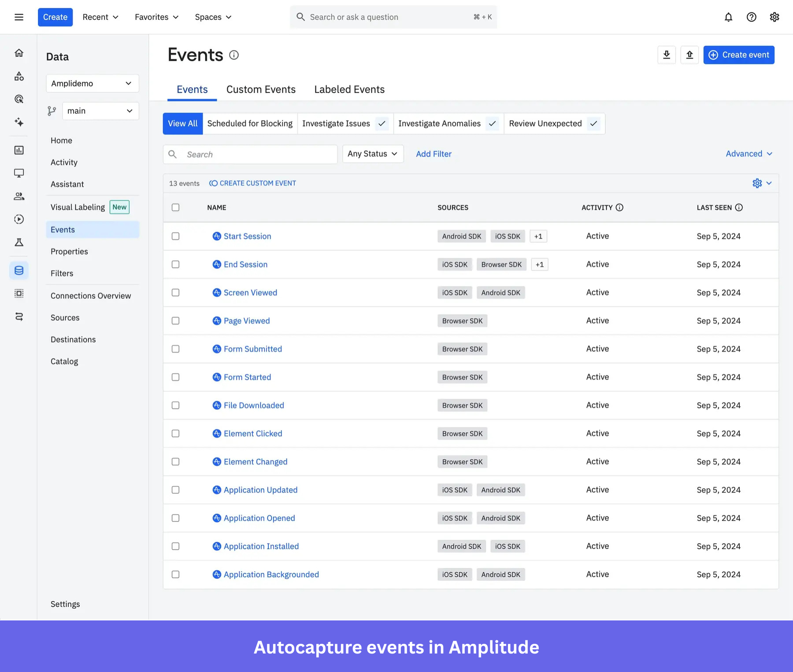The width and height of the screenshot is (793, 672).
Task: Click the sparkles AI icon in left rail
Action: point(19,122)
